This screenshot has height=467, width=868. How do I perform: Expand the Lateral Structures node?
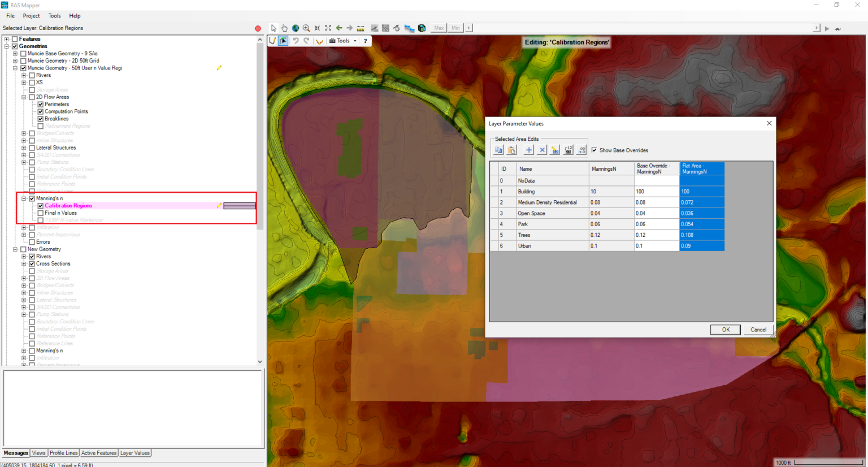pyautogui.click(x=24, y=148)
